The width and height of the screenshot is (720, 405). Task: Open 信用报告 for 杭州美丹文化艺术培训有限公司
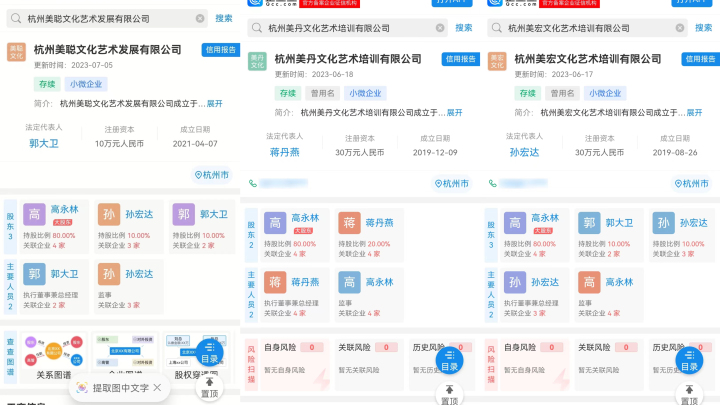pyautogui.click(x=461, y=59)
